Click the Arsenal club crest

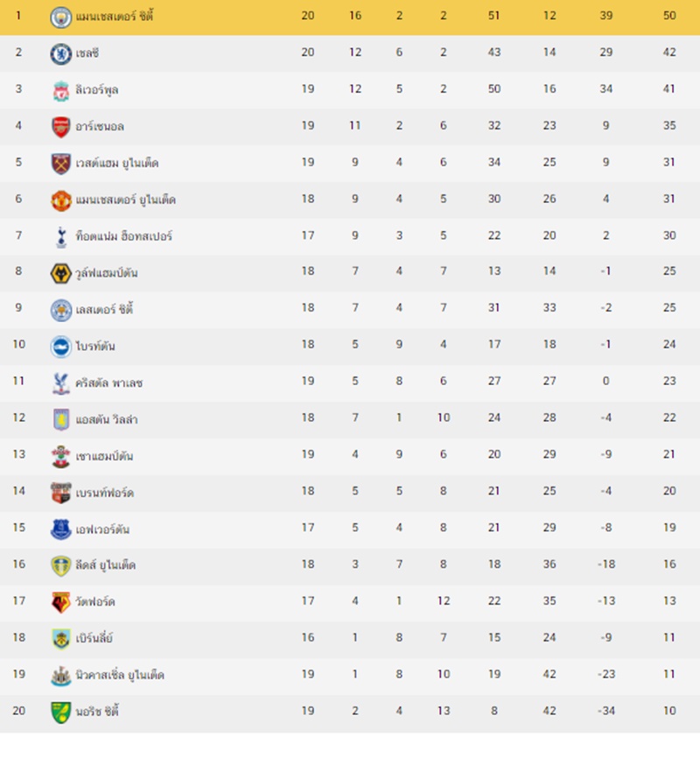click(61, 127)
